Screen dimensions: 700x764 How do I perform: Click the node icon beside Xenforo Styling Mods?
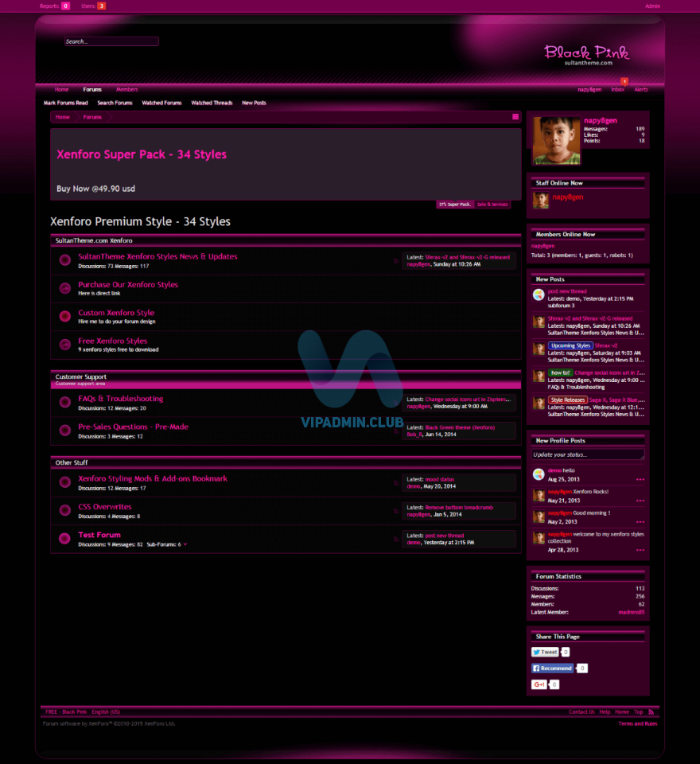pyautogui.click(x=64, y=482)
